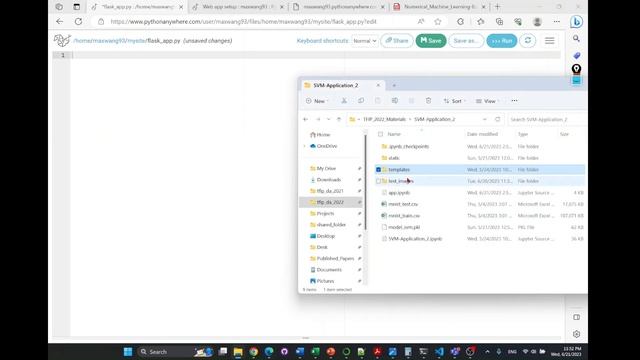The width and height of the screenshot is (640, 360).
Task: Click the circular reload icon next to Run
Action: click(528, 40)
